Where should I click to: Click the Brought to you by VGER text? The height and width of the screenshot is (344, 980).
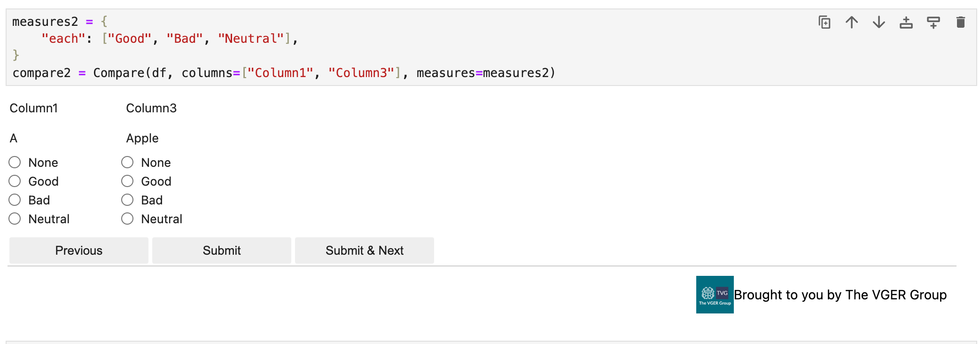(x=840, y=295)
